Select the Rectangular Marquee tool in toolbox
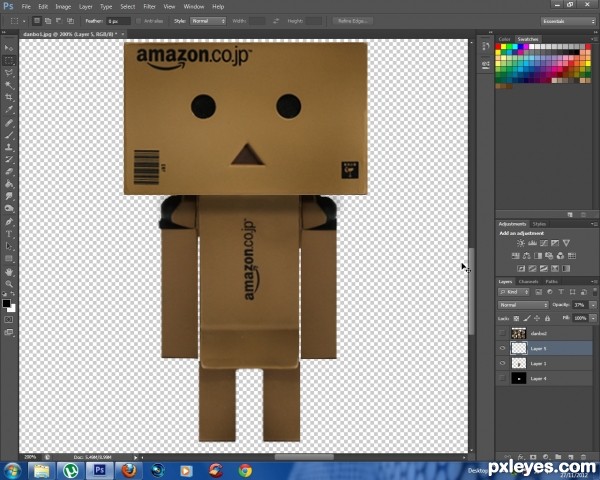 click(x=9, y=60)
